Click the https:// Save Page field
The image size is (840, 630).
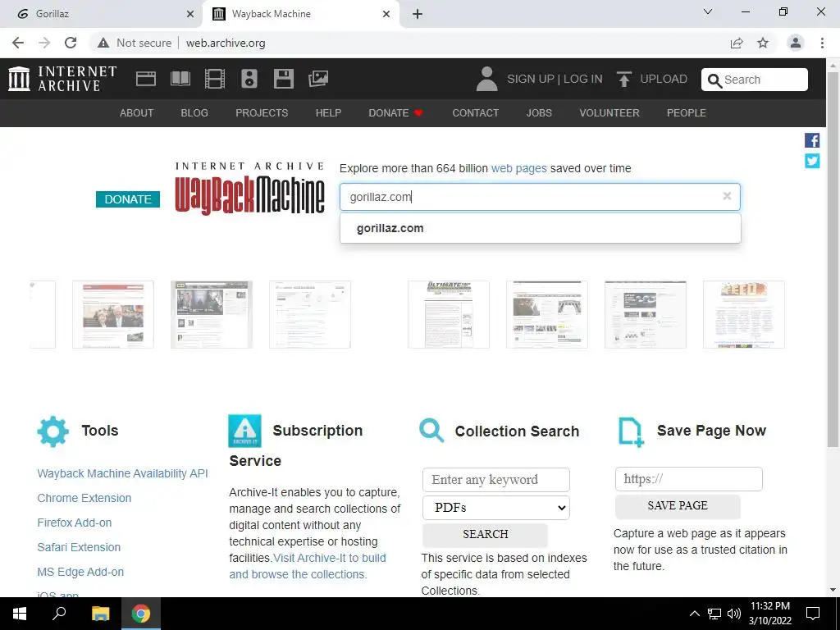pyautogui.click(x=689, y=479)
